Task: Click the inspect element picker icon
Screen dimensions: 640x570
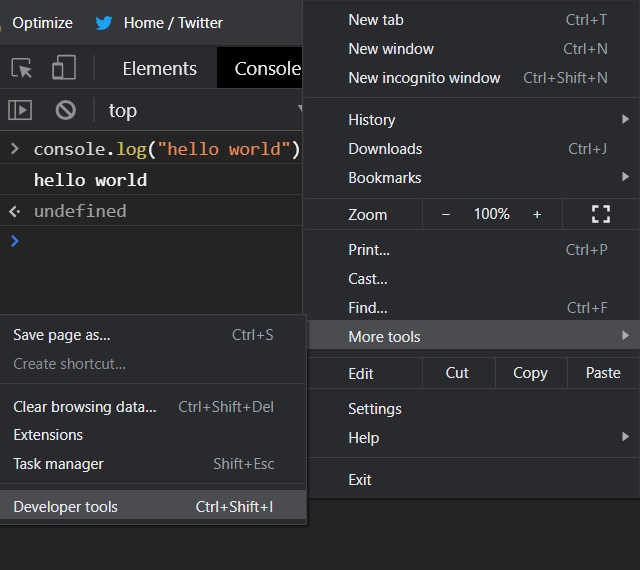Action: [x=22, y=68]
